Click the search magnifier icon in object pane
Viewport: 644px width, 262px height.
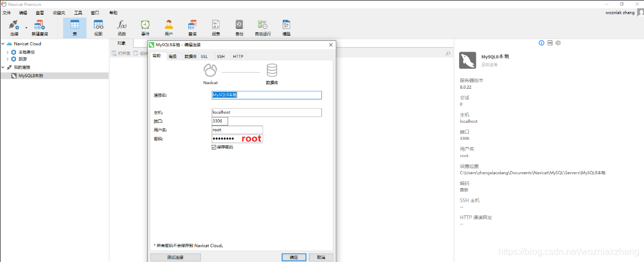click(448, 53)
